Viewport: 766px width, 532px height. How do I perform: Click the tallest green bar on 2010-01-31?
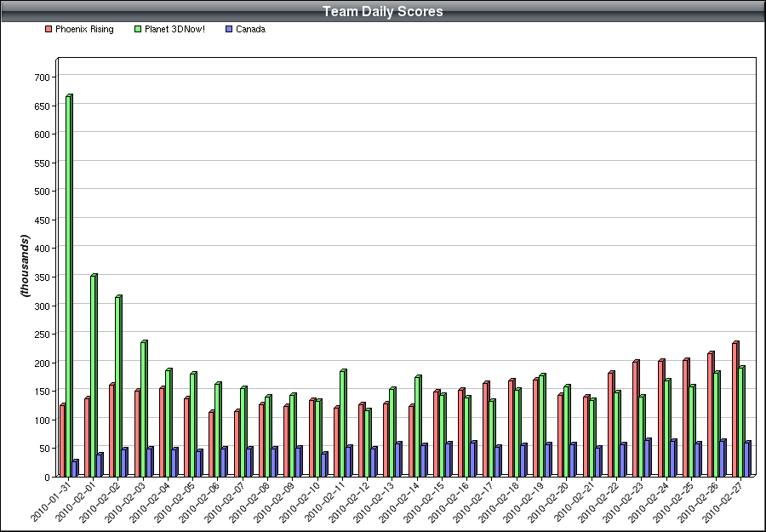coord(69,286)
